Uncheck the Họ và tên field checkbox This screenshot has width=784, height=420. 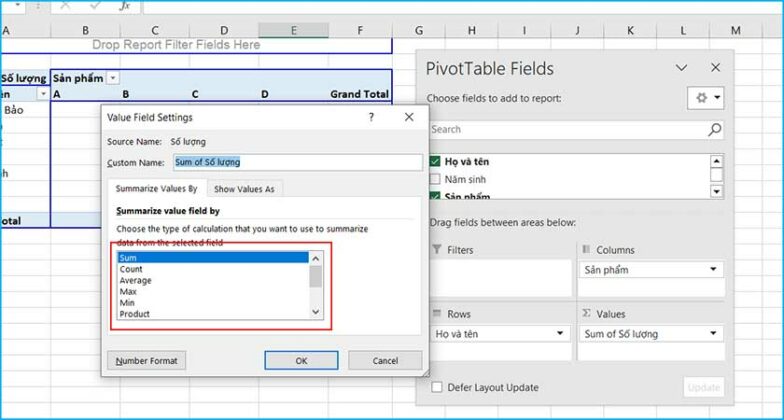tap(434, 162)
